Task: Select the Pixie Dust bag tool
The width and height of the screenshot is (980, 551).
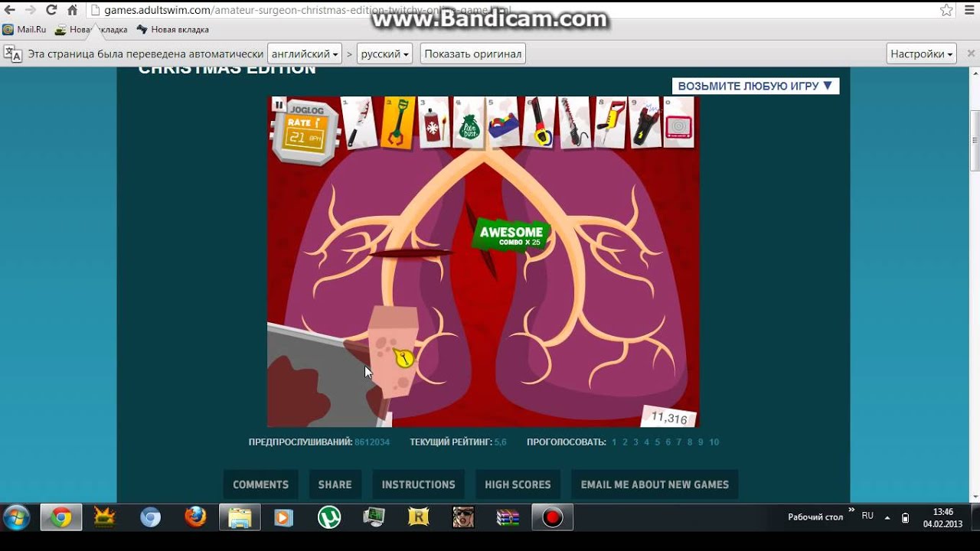Action: 468,122
